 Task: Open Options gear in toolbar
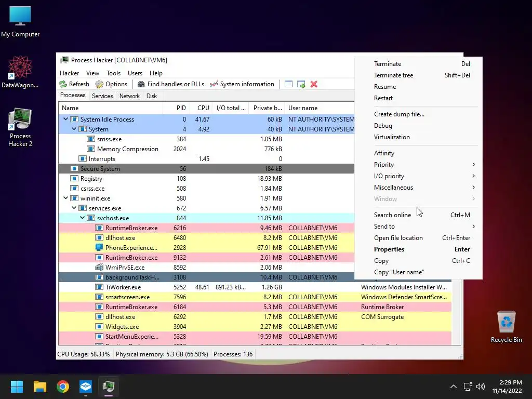pos(99,84)
